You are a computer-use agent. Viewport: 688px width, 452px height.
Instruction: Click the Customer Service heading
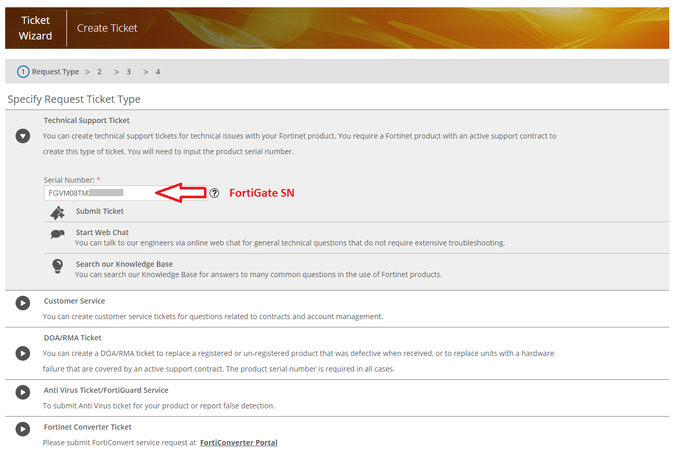(x=74, y=301)
